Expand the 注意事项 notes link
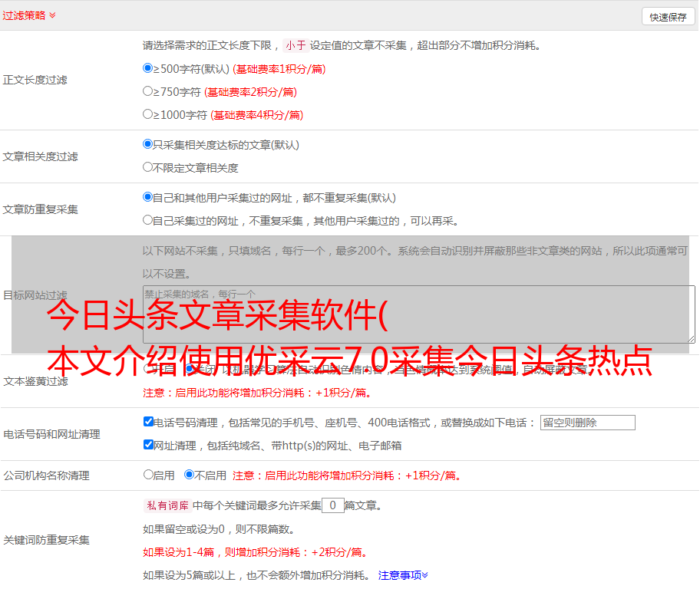 [x=403, y=574]
